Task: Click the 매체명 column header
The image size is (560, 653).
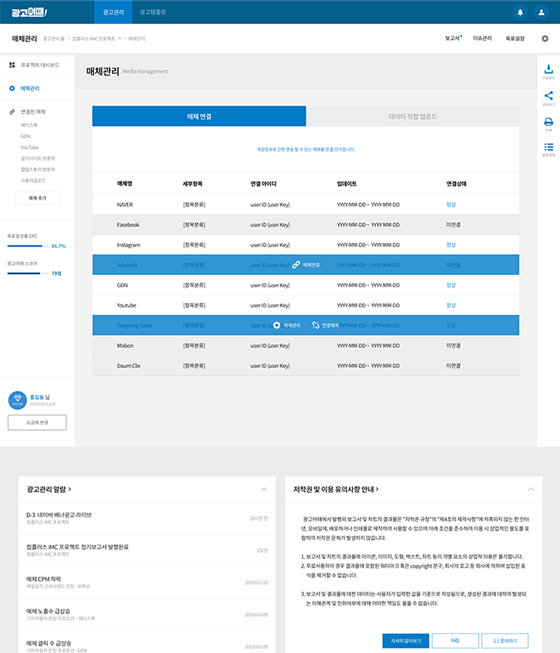Action: click(x=124, y=184)
